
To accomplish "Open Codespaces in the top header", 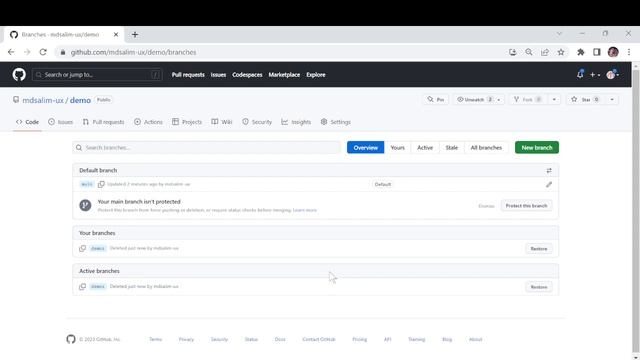I will click(247, 75).
